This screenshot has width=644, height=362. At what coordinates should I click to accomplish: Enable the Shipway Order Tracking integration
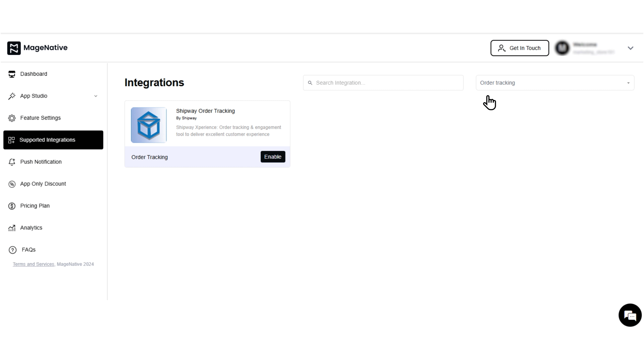[273, 157]
